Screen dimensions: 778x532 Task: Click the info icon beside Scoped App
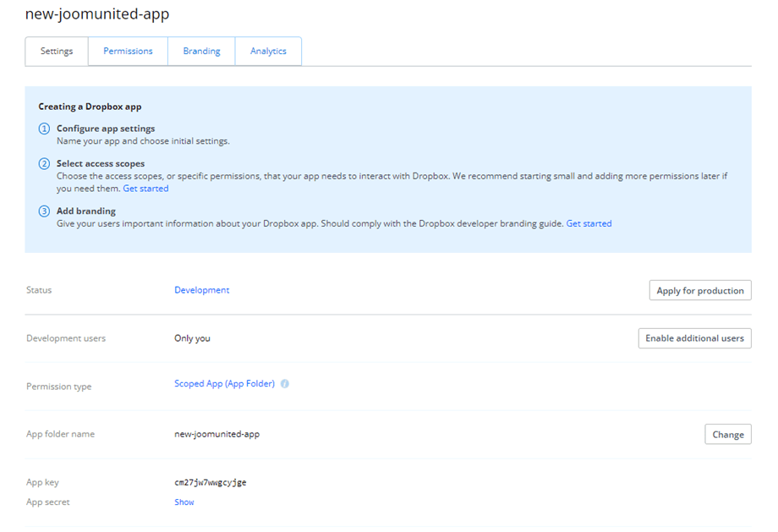(x=285, y=384)
